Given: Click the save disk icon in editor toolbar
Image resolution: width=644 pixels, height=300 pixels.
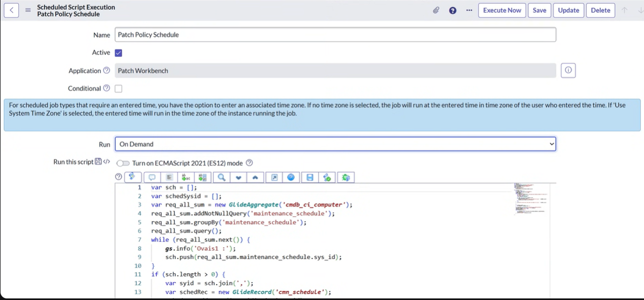Looking at the screenshot, I should (310, 177).
